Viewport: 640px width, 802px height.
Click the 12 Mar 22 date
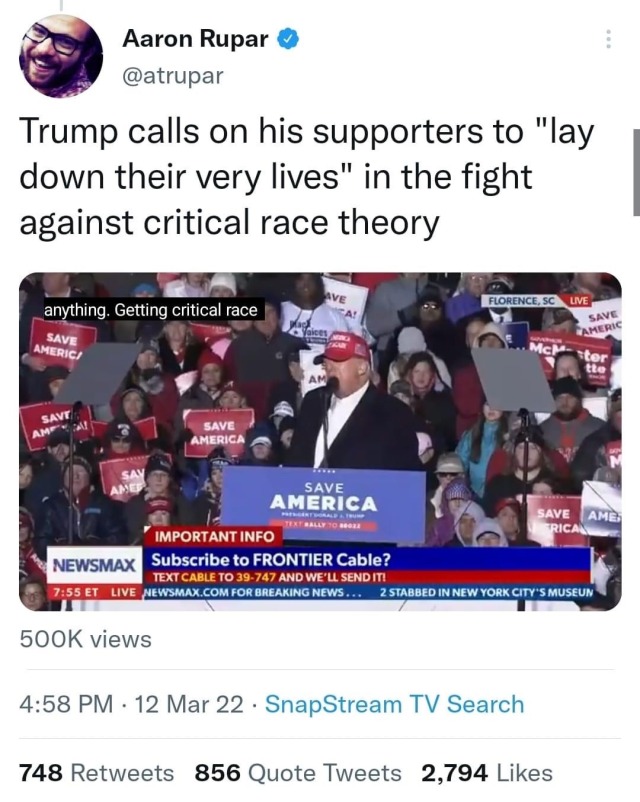189,704
